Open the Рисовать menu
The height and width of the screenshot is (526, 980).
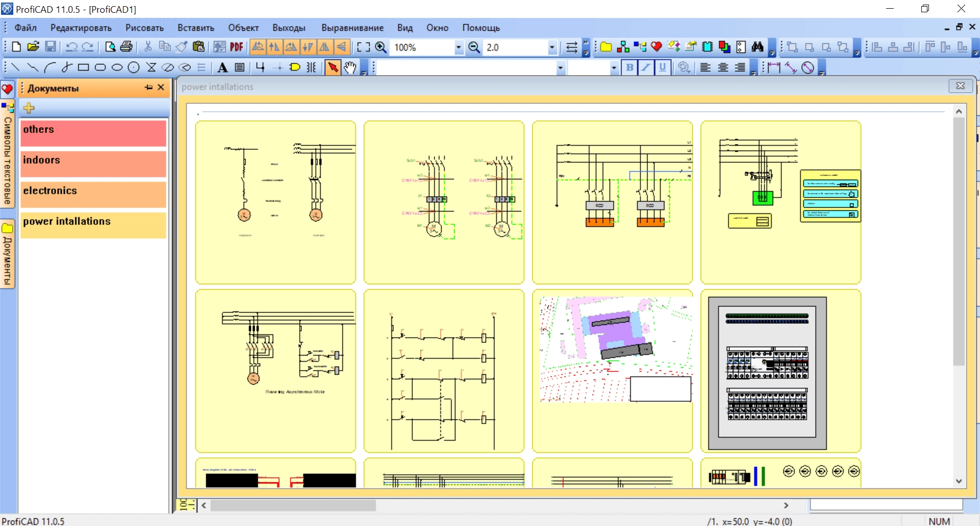tap(144, 28)
